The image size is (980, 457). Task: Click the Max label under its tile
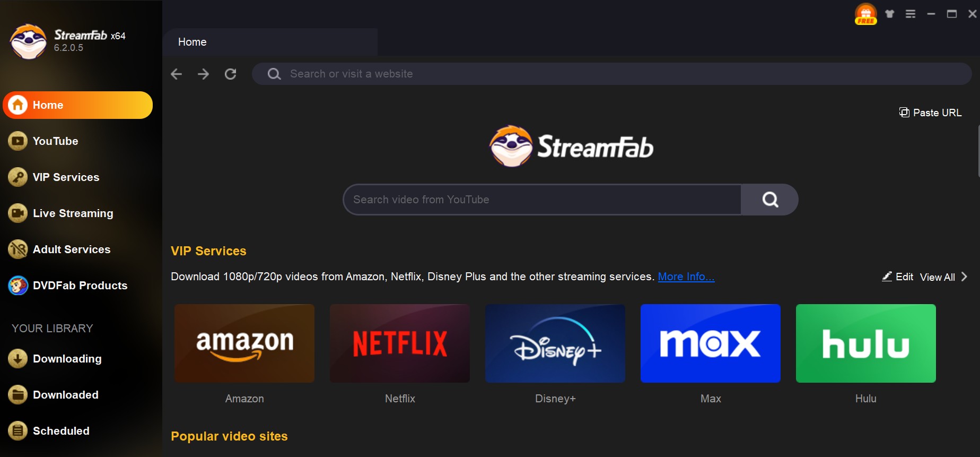(x=711, y=399)
